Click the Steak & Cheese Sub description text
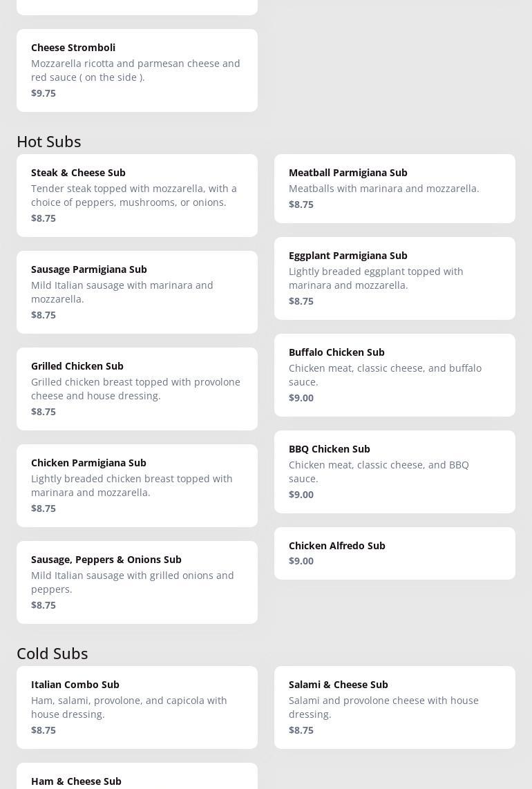This screenshot has height=789, width=532. pyautogui.click(x=134, y=196)
